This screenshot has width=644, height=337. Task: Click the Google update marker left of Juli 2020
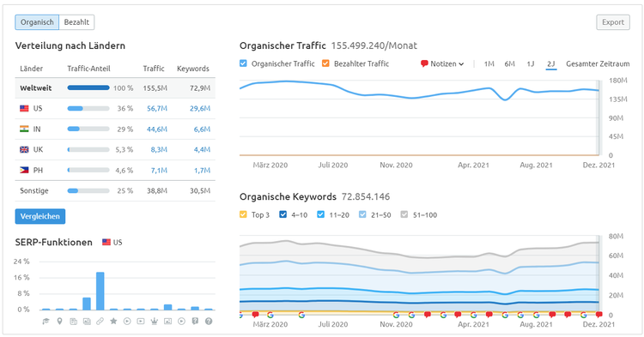tap(301, 315)
